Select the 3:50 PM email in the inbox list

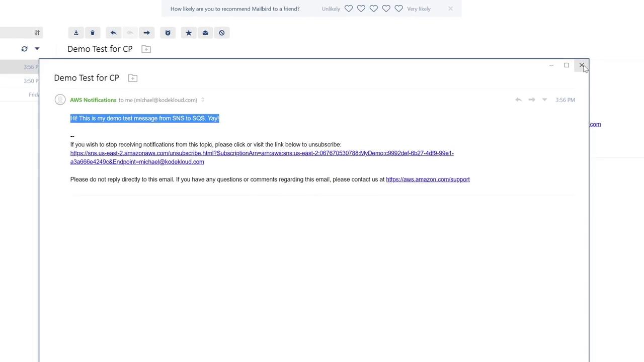20,81
